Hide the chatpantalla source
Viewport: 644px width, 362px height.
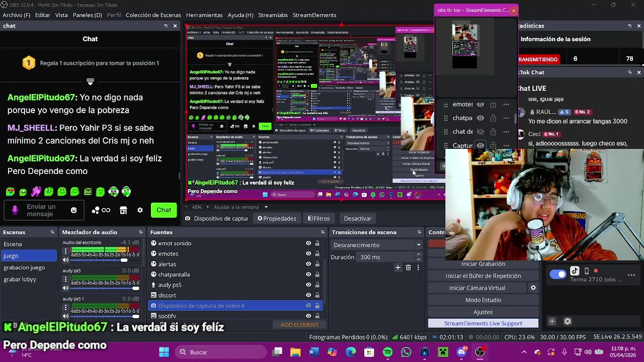coord(308,275)
